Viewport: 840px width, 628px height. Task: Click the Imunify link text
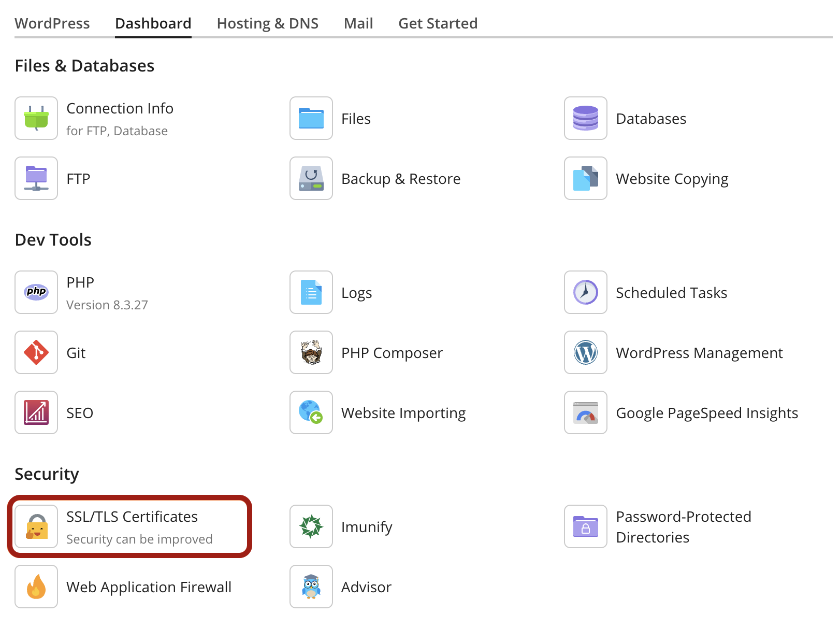(367, 527)
